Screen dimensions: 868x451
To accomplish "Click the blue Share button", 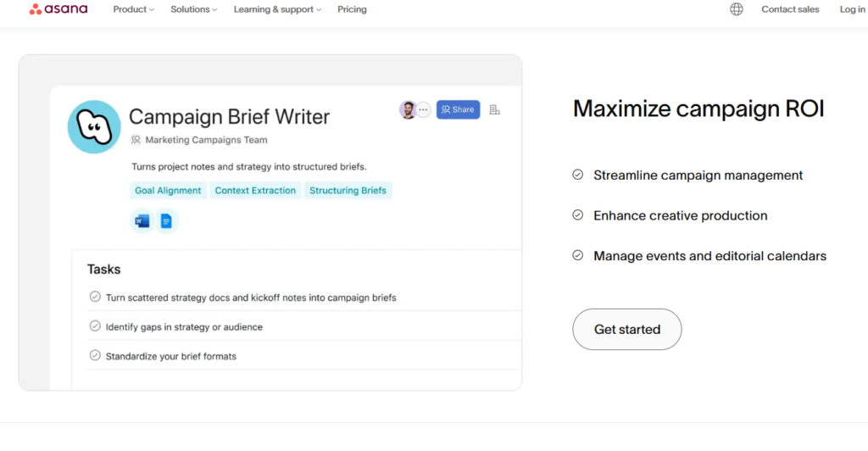I will pos(458,109).
